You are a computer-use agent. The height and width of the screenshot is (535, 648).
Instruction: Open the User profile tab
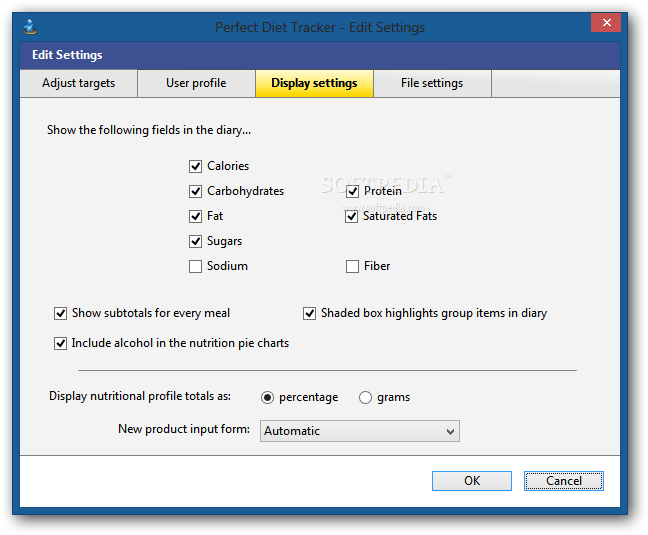(x=196, y=83)
